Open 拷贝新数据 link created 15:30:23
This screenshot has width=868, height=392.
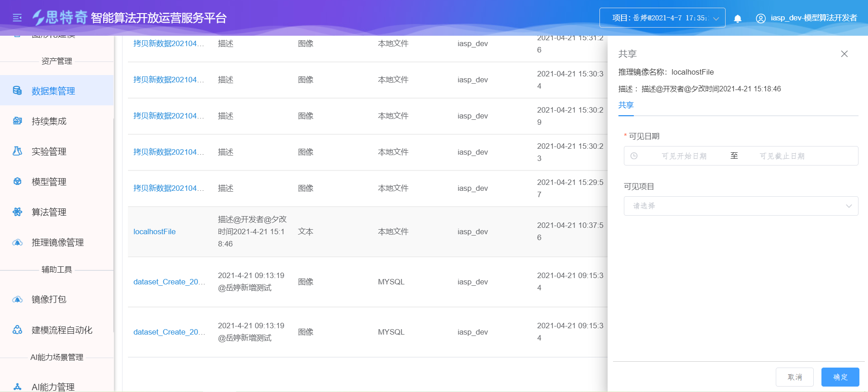click(x=169, y=152)
